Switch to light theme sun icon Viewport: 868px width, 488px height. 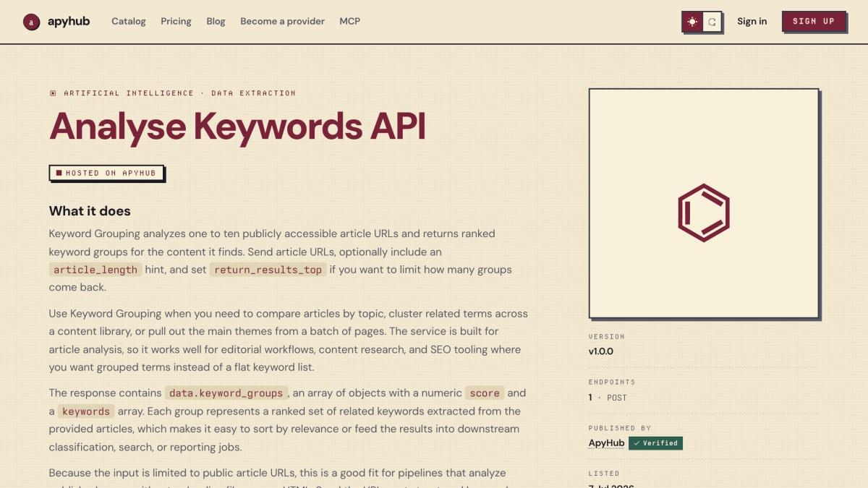coord(692,22)
